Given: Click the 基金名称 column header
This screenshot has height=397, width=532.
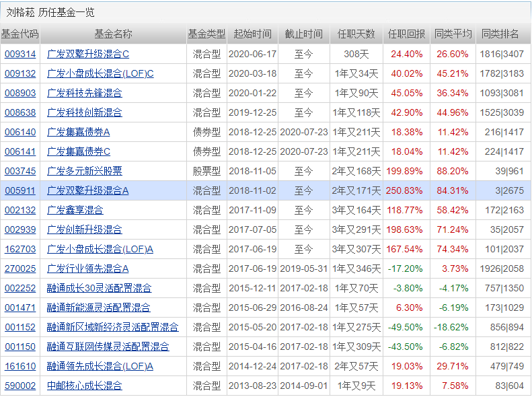Looking at the screenshot, I should pos(113,34).
